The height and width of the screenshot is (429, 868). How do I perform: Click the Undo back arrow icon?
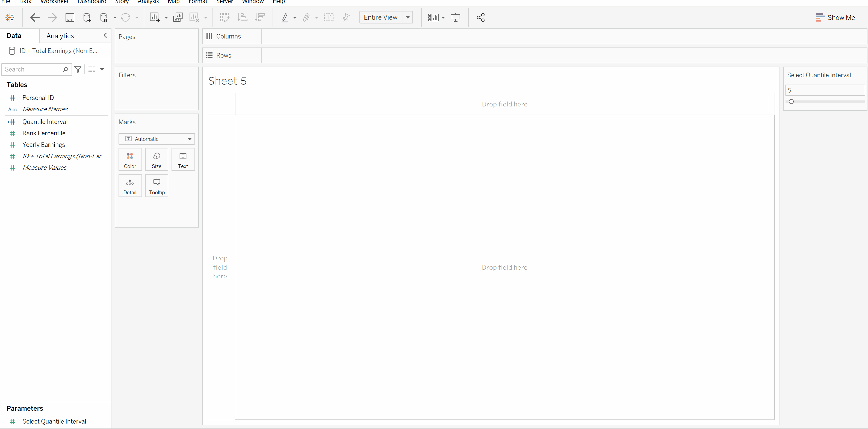[x=35, y=17]
